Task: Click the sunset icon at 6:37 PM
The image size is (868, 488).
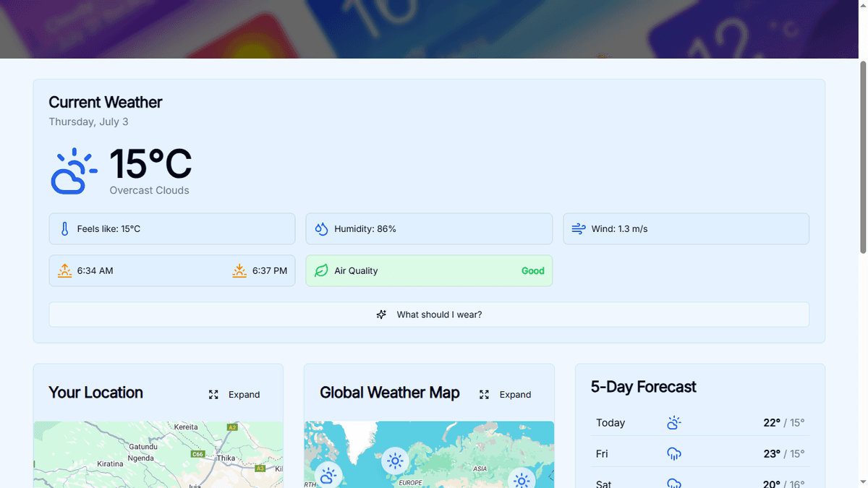Action: coord(239,270)
